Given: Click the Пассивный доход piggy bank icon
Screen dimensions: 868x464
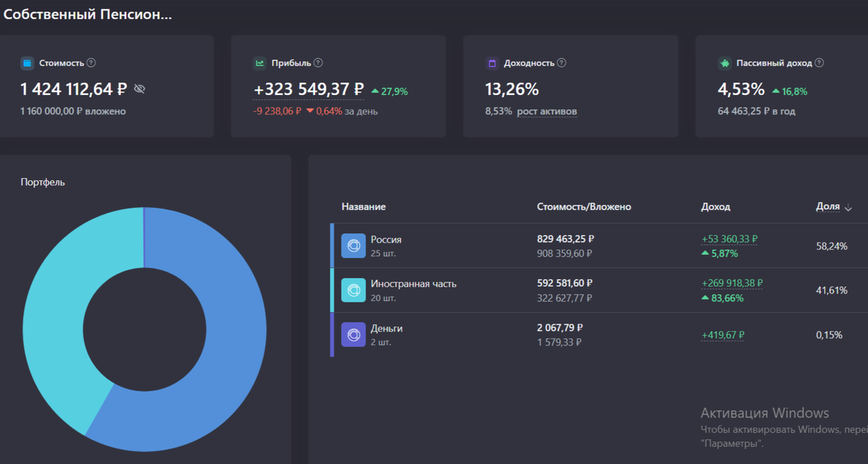Looking at the screenshot, I should pyautogui.click(x=724, y=63).
